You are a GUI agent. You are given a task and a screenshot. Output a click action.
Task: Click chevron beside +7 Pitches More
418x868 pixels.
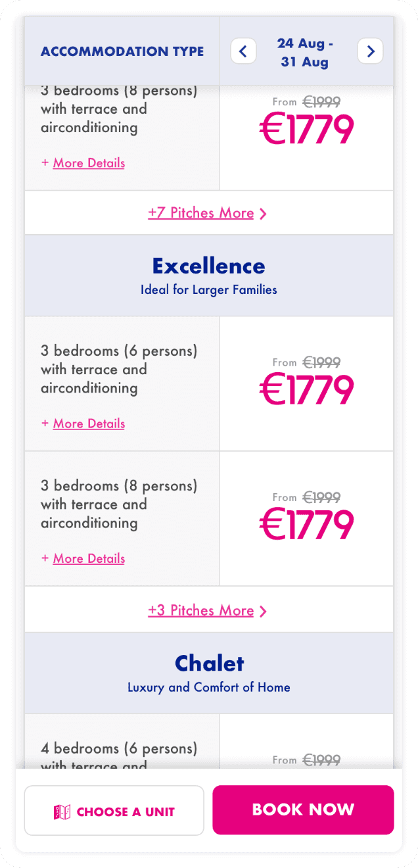tap(263, 214)
